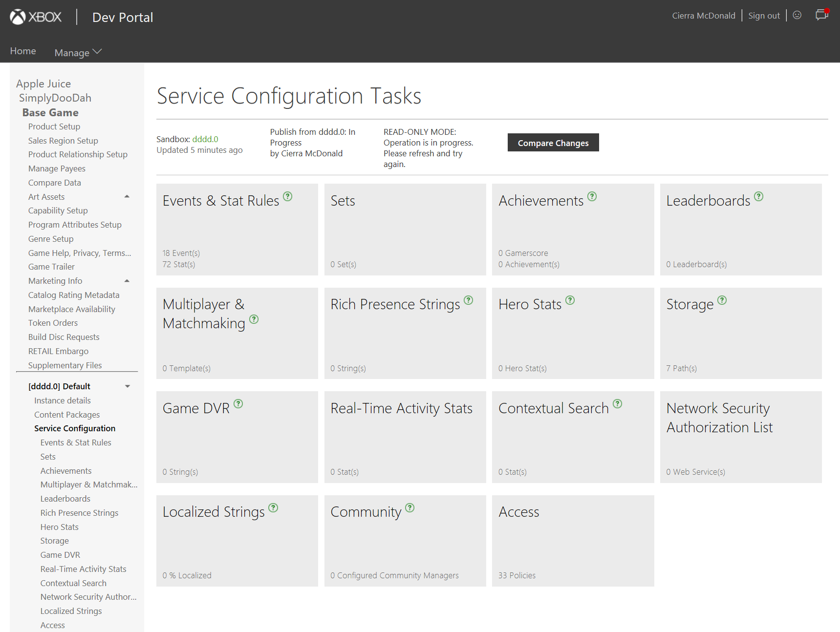The height and width of the screenshot is (632, 840).
Task: Open Token Orders sidebar link
Action: click(53, 323)
